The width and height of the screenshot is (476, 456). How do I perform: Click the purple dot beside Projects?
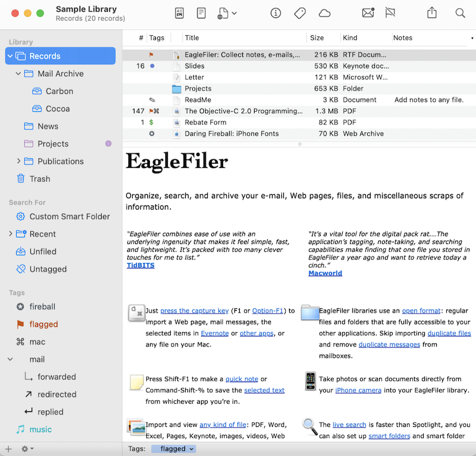(108, 143)
